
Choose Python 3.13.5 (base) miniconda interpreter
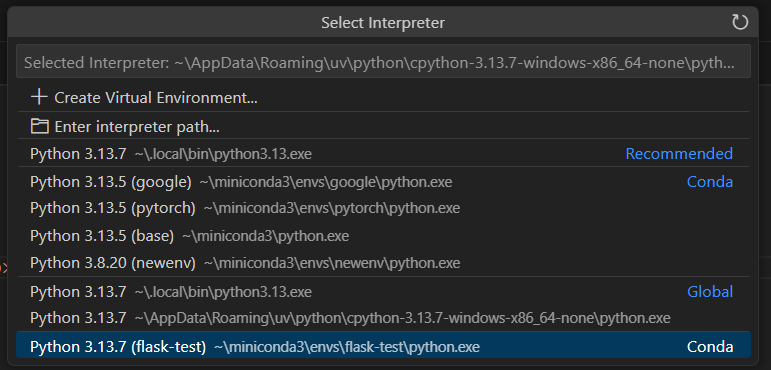point(383,236)
